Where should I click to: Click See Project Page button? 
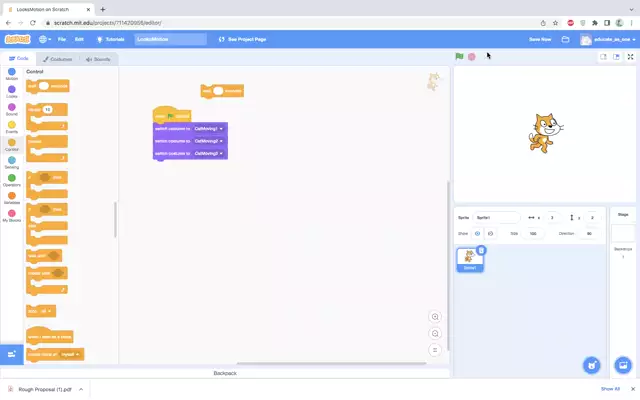[242, 39]
